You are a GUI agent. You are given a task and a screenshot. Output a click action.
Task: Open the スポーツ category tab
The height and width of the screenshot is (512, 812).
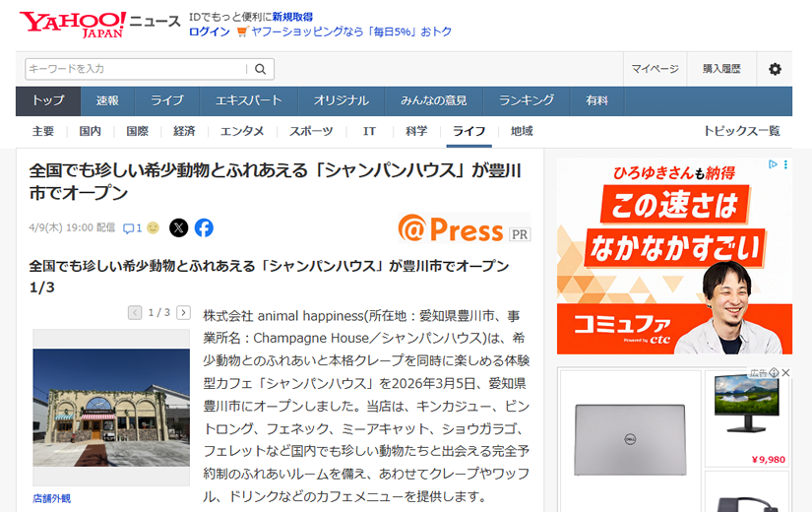[x=310, y=131]
